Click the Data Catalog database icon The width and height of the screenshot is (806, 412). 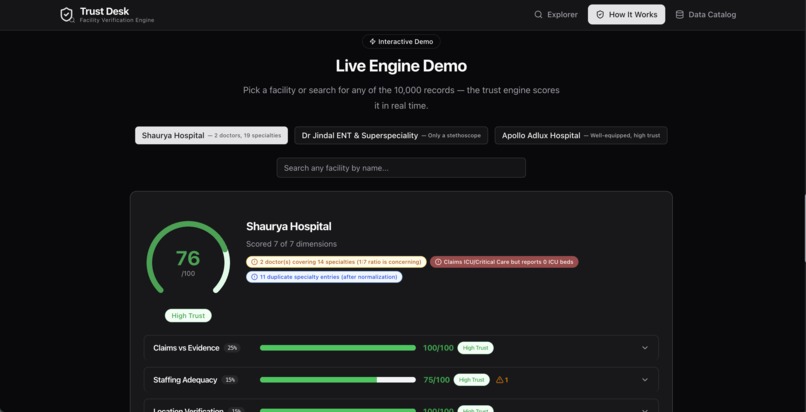pos(680,14)
